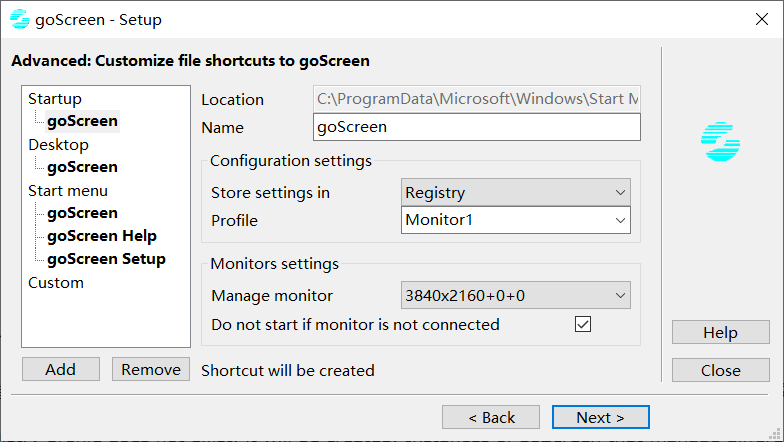
Task: Select the Start menu tree node
Action: tap(68, 191)
